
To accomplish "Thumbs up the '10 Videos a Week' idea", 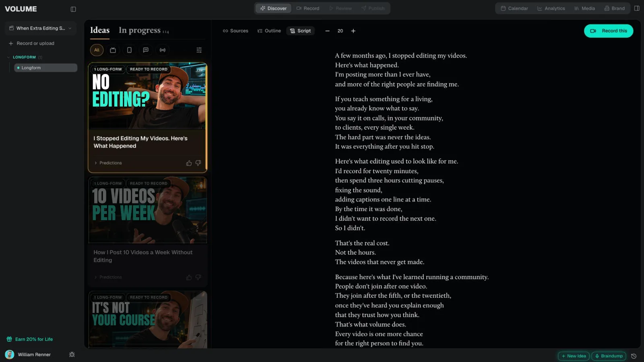I will click(x=189, y=277).
